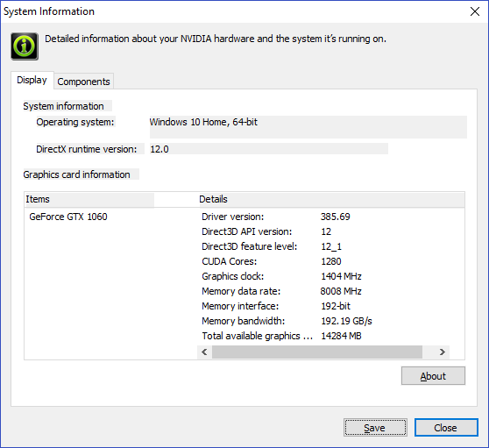The image size is (489, 448).
Task: Select the Display tab
Action: pos(32,80)
